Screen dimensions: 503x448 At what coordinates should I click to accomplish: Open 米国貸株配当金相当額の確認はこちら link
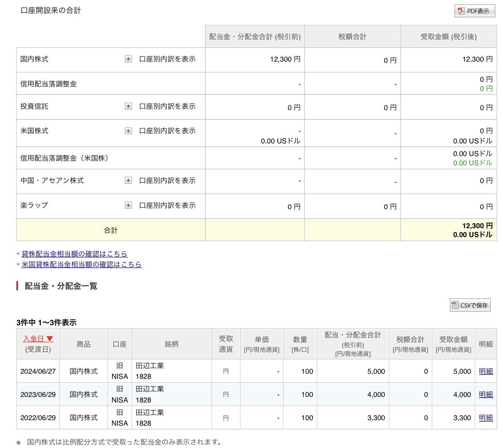point(81,264)
